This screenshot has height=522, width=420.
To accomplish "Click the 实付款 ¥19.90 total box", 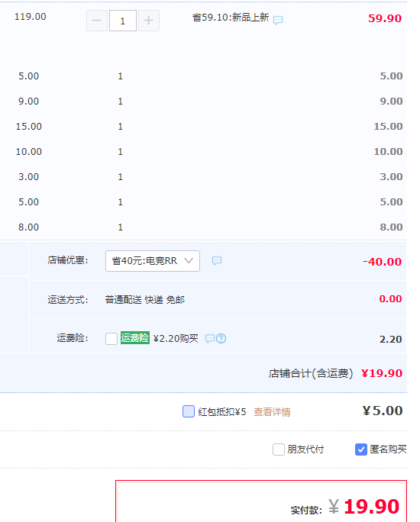I will pyautogui.click(x=261, y=501).
